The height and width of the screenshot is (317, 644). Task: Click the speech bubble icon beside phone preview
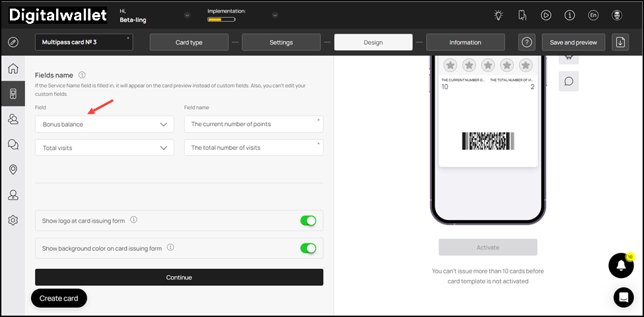click(569, 81)
